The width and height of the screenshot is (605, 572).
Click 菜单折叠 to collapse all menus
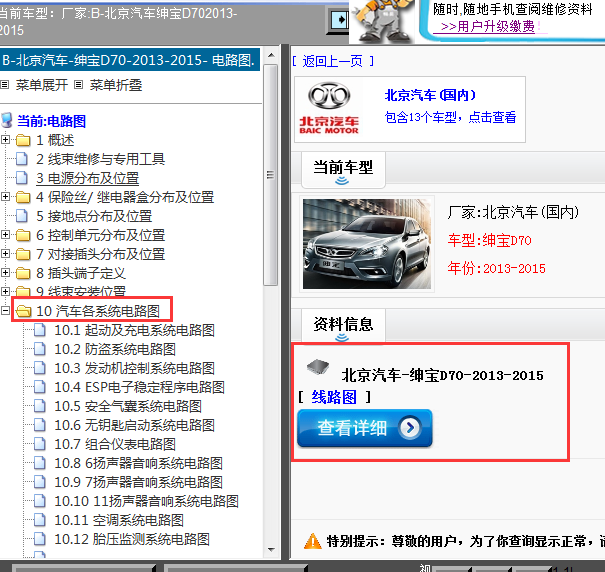point(116,85)
